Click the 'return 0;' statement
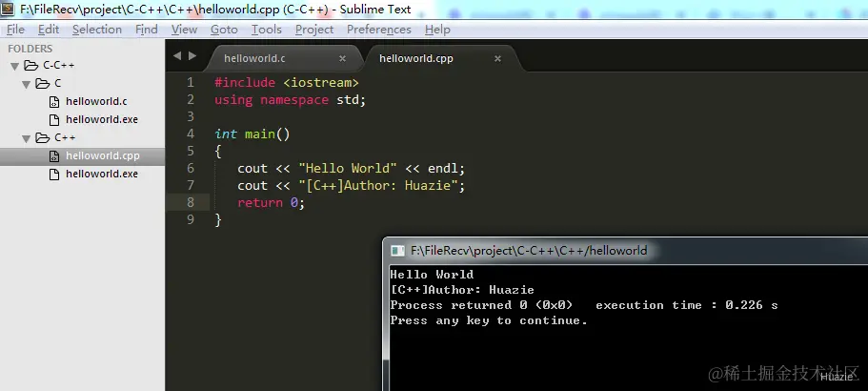This screenshot has width=868, height=391. pos(271,203)
